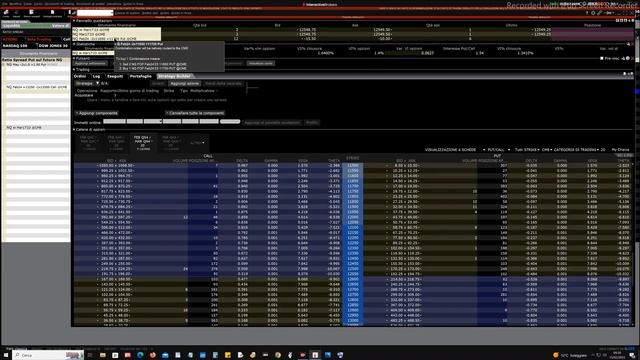Click the calls DELTA column header
This screenshot has height=360, width=640.
pyautogui.click(x=242, y=160)
